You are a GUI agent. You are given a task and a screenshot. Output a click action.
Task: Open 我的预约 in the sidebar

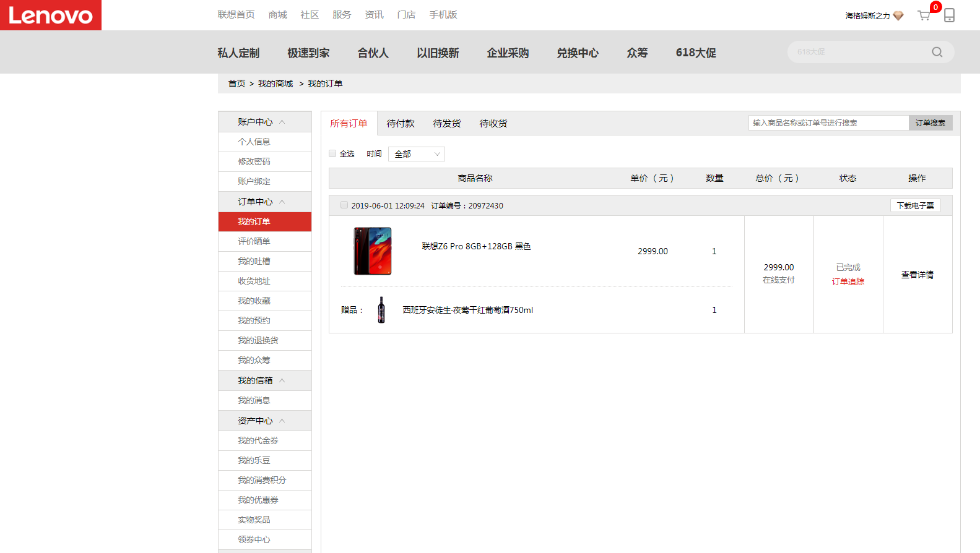(265, 320)
